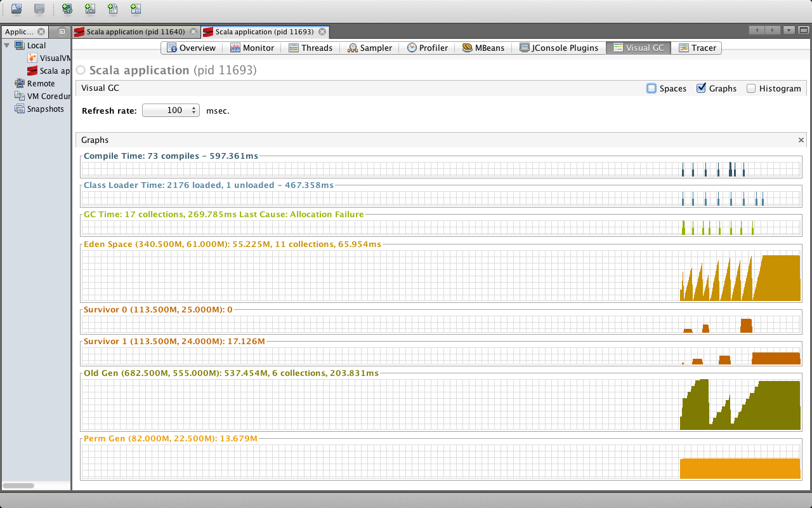Open the Monitor tab
This screenshot has width=812, height=508.
(252, 48)
